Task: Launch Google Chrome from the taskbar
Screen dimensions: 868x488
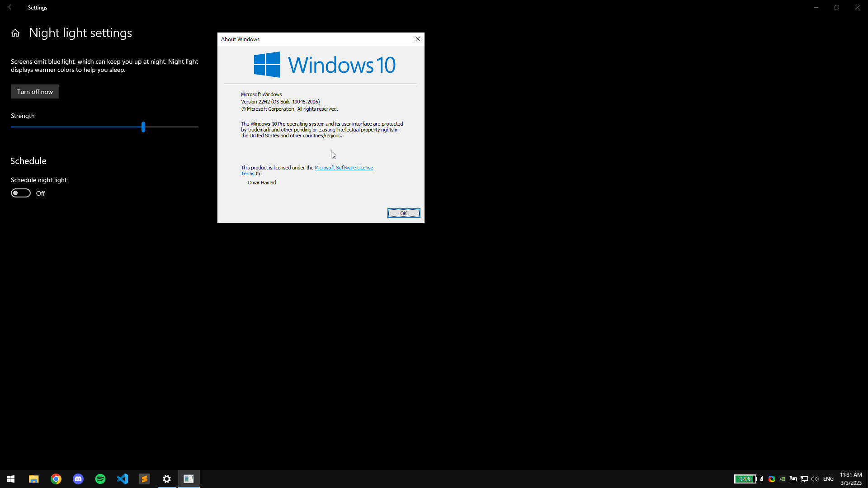Action: tap(56, 479)
